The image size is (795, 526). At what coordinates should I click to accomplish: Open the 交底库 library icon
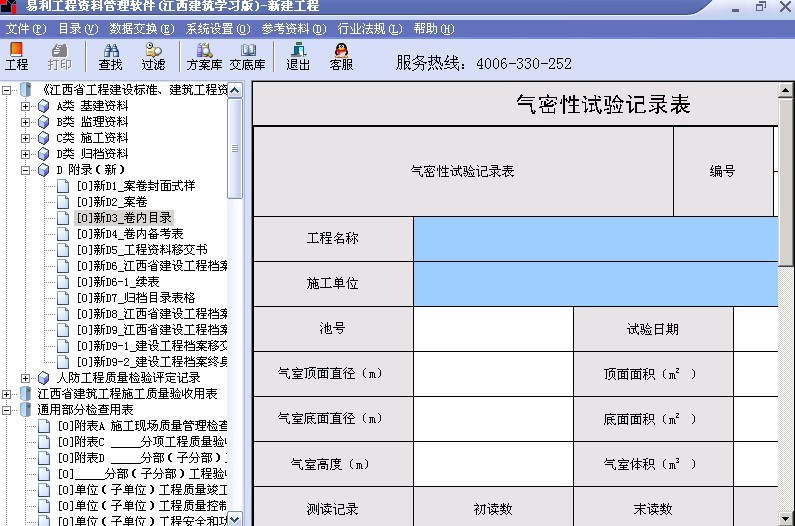pos(247,56)
